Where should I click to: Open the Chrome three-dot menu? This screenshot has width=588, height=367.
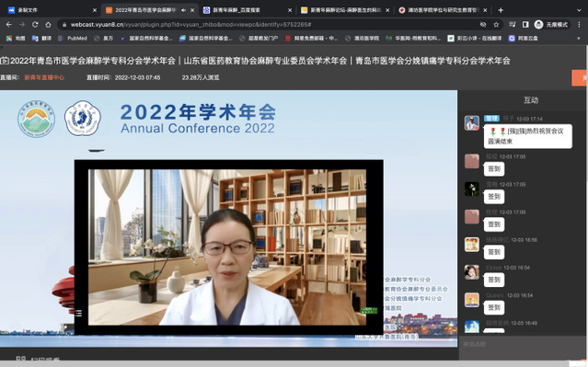click(x=580, y=24)
